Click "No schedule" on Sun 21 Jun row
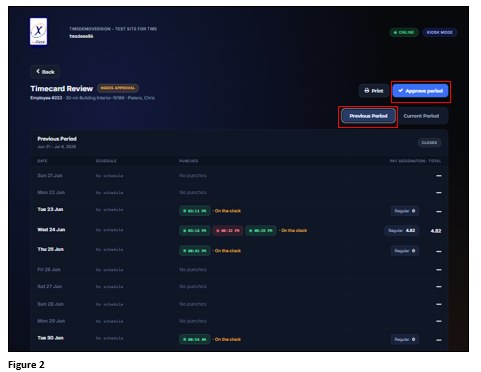The width and height of the screenshot is (481, 372). tap(110, 176)
